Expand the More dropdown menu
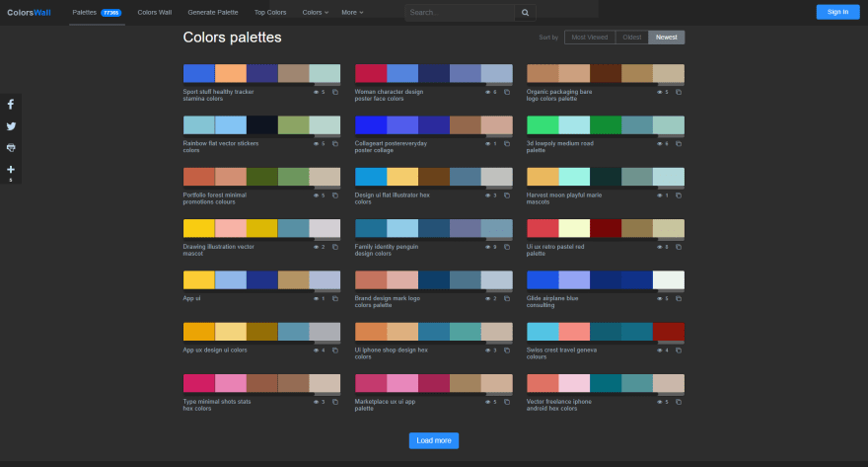The width and height of the screenshot is (868, 467). tap(352, 12)
